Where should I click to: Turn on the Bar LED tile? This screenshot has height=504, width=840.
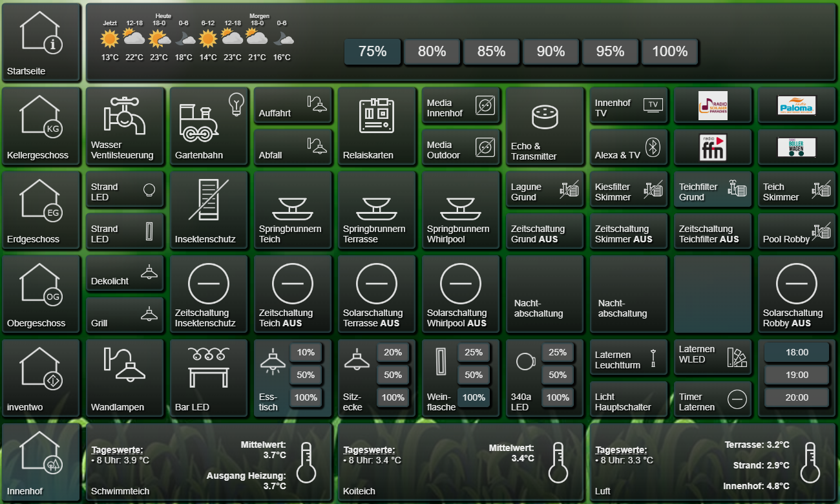[209, 379]
